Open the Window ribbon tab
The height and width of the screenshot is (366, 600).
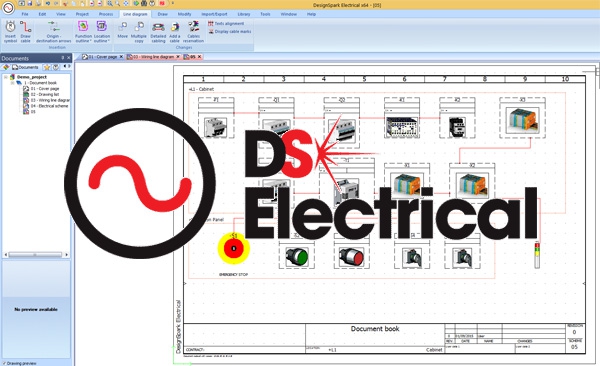point(289,14)
